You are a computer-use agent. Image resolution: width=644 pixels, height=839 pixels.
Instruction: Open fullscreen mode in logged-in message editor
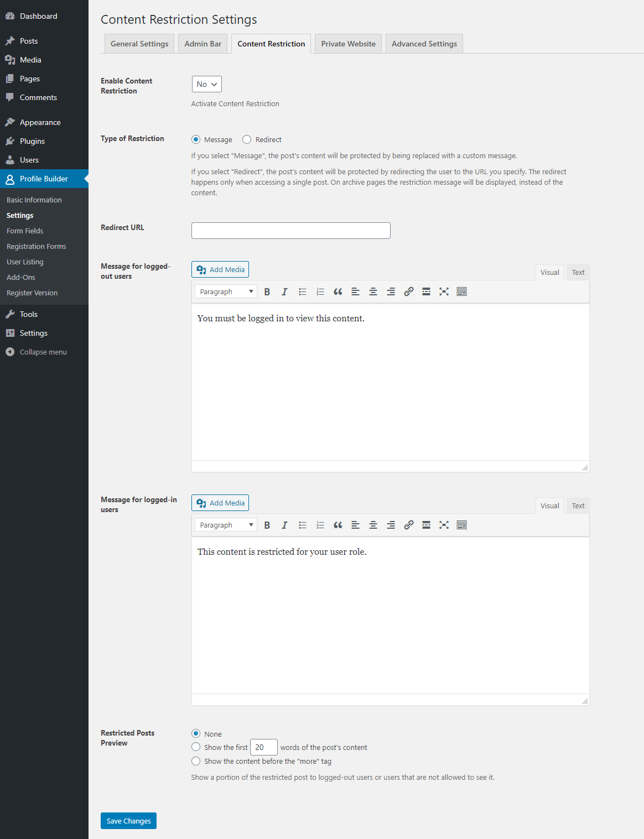[444, 525]
